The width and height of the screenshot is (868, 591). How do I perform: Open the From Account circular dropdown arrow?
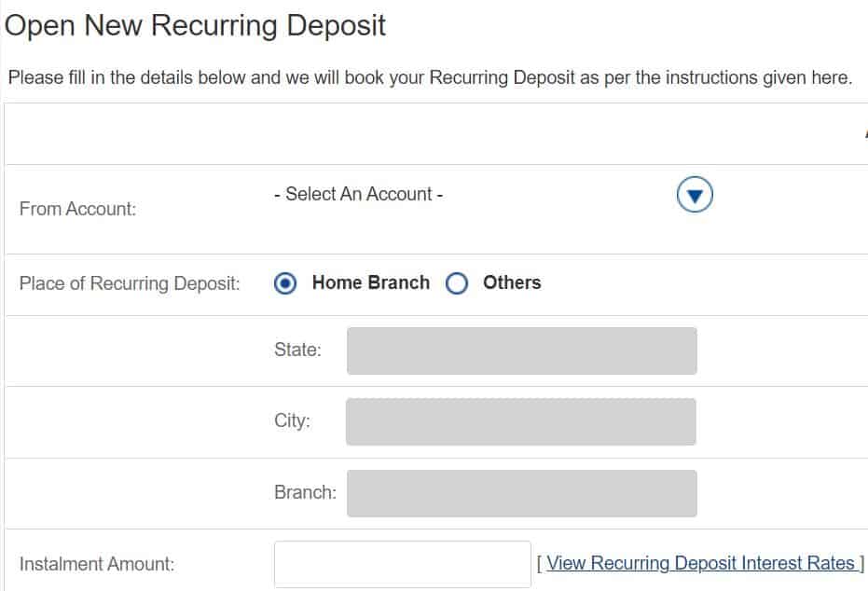[x=695, y=194]
